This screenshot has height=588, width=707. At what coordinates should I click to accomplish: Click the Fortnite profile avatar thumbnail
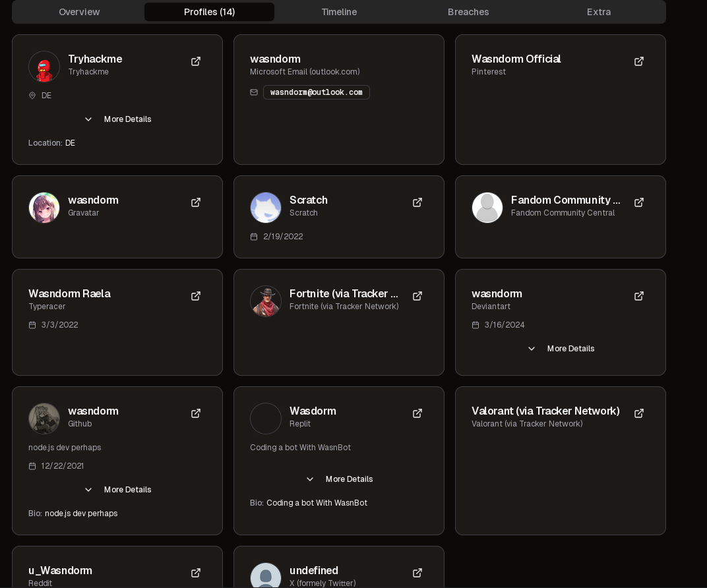point(266,301)
